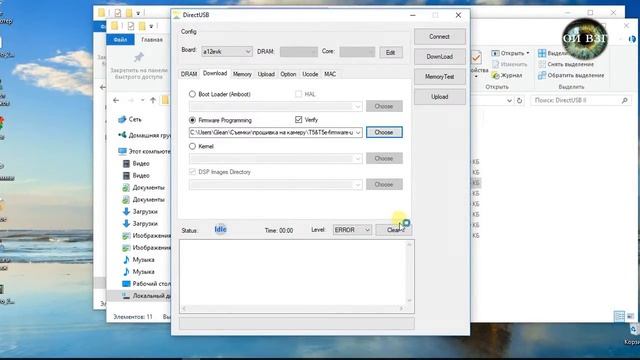The height and width of the screenshot is (360, 640).
Task: Switch to the DRAM tab
Action: (x=189, y=74)
